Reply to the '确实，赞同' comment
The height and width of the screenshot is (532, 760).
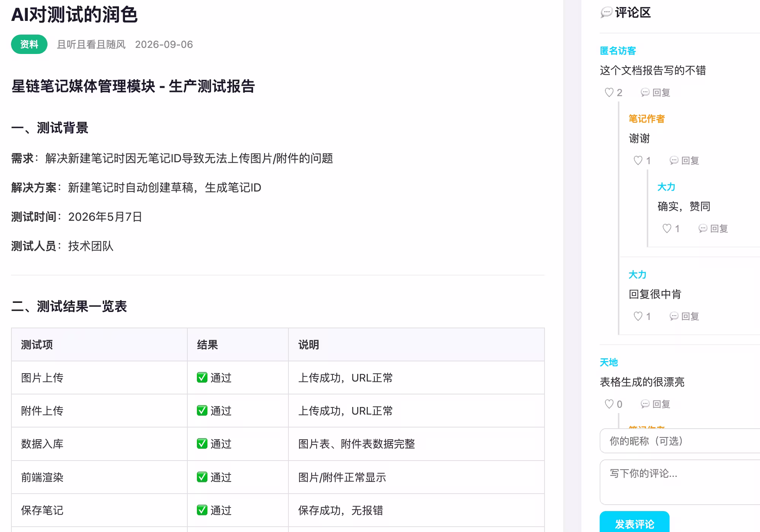click(713, 228)
